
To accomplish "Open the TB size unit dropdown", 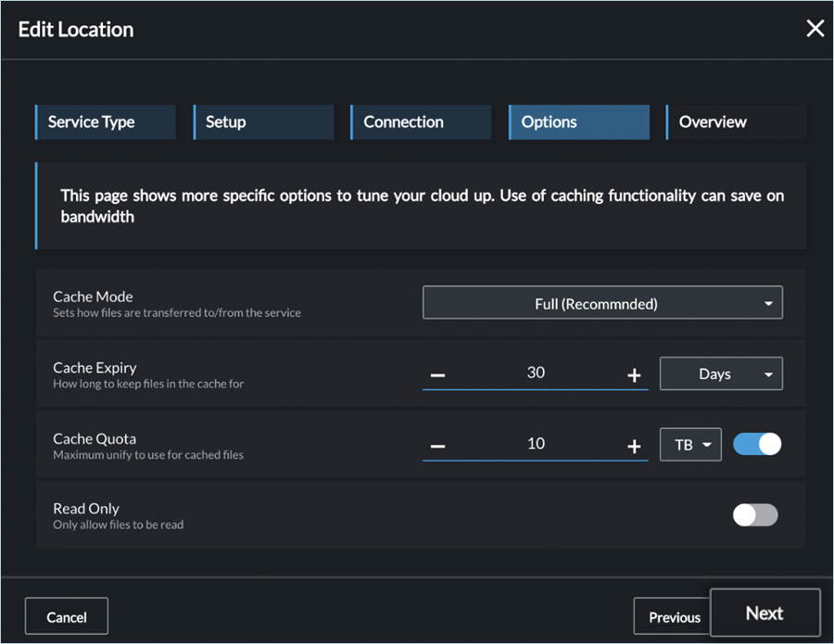I will click(690, 445).
